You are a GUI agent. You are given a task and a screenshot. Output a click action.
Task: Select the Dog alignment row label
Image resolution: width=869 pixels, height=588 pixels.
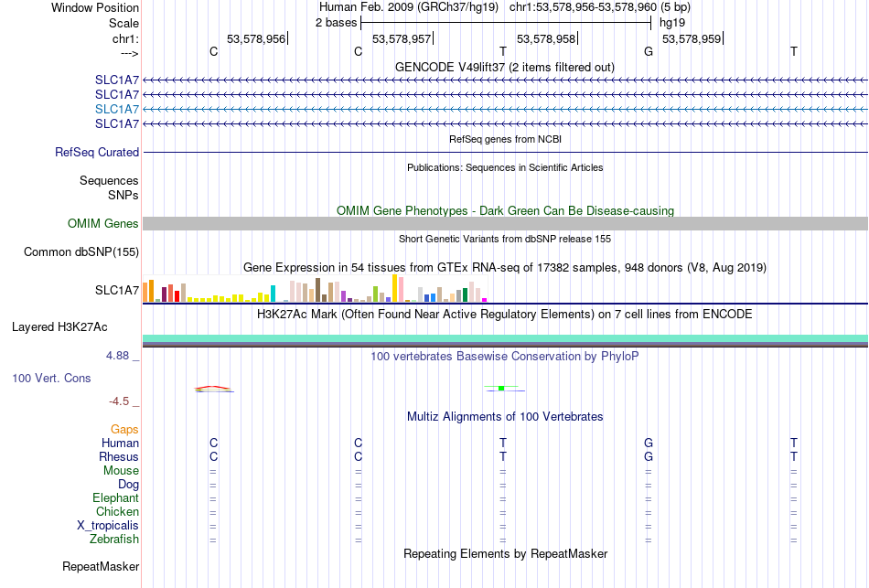(128, 485)
